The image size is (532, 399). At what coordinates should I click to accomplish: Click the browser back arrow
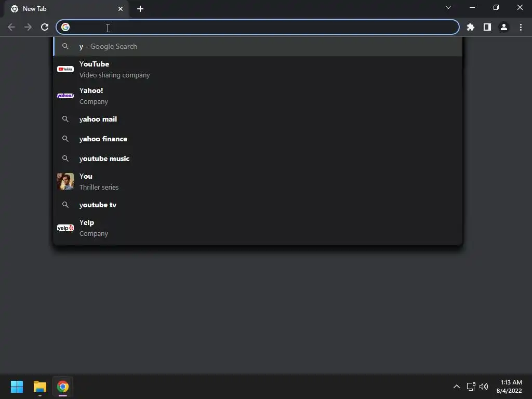(11, 27)
